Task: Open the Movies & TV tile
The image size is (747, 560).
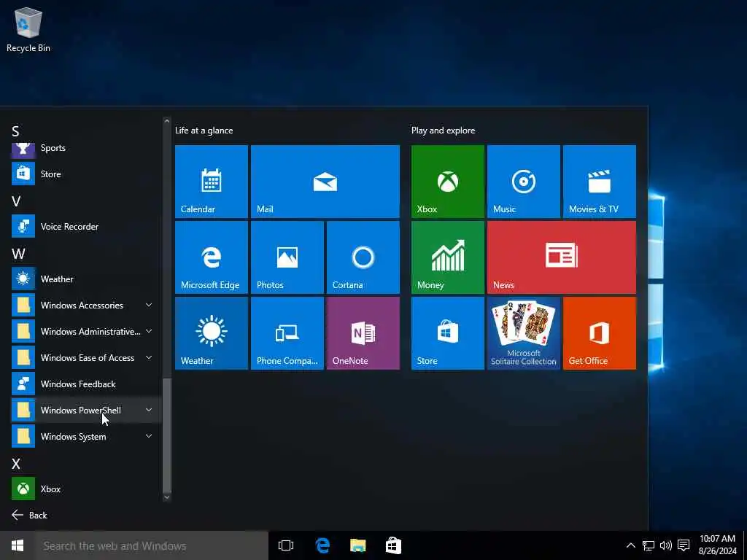Action: tap(600, 182)
